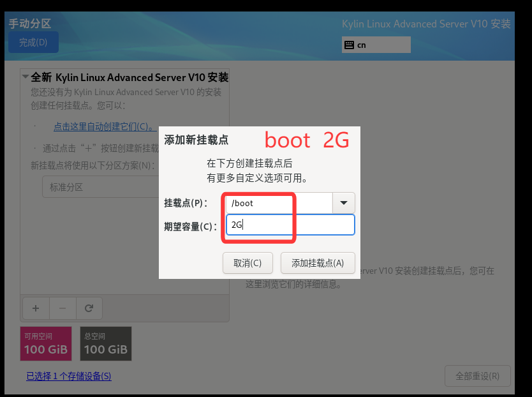Click the keyboard layout icon

349,45
